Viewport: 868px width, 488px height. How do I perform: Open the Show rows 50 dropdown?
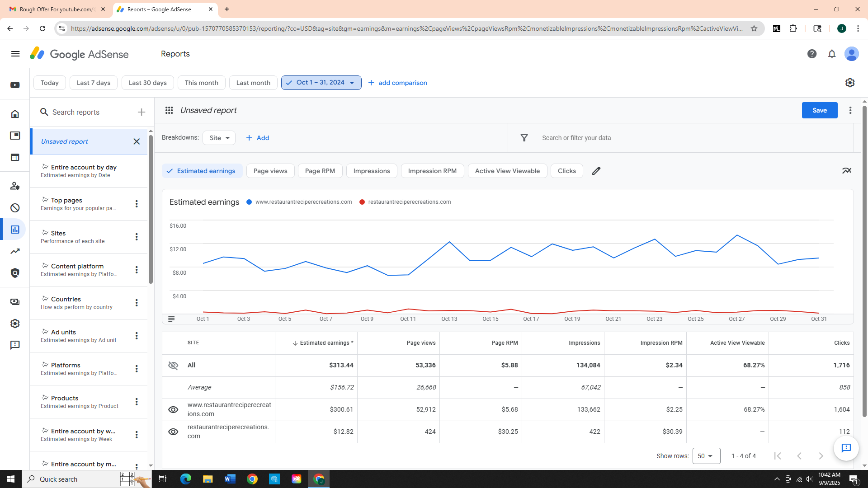pyautogui.click(x=706, y=456)
